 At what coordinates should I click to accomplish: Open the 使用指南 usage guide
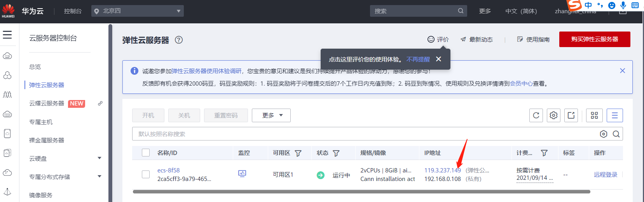[533, 40]
